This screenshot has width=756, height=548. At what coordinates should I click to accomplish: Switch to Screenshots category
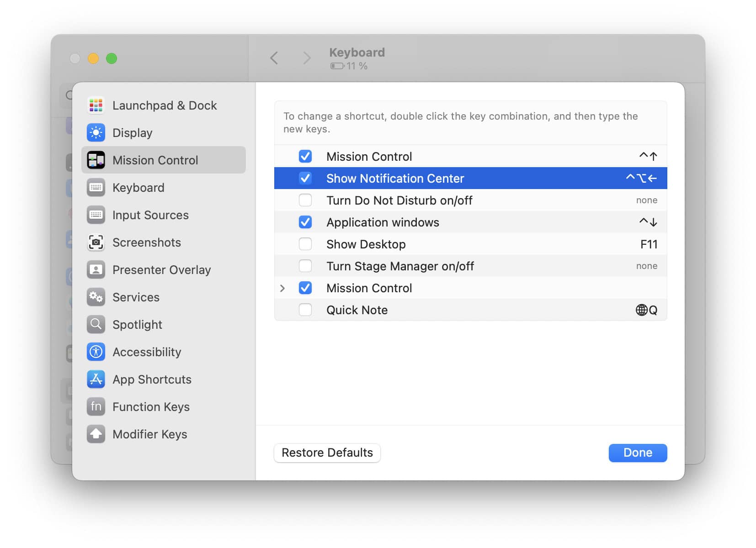pyautogui.click(x=164, y=242)
